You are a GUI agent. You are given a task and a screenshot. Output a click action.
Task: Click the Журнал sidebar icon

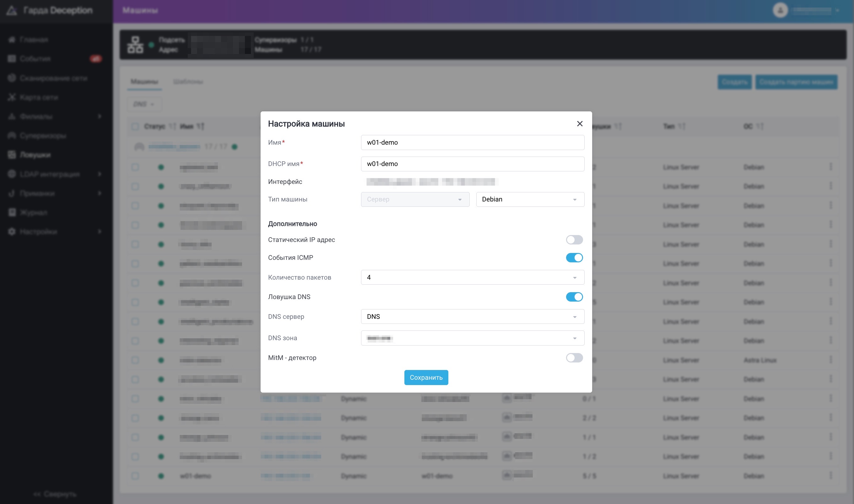(x=12, y=212)
